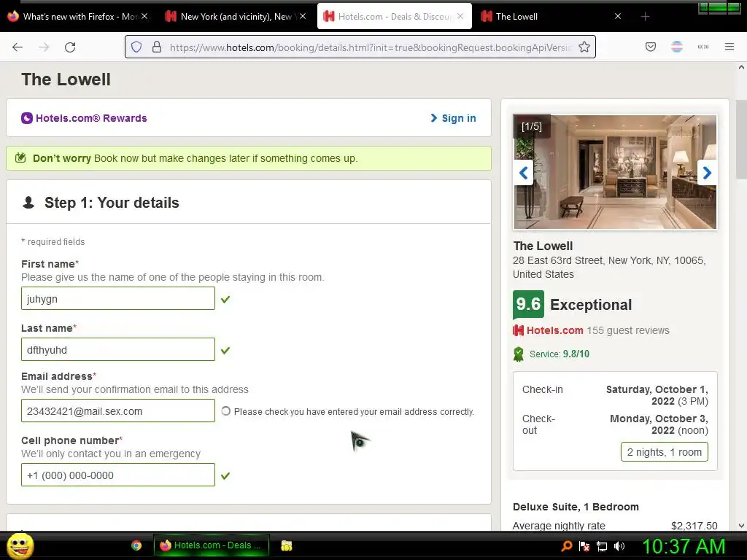Sign in to Hotels.com

tap(453, 118)
